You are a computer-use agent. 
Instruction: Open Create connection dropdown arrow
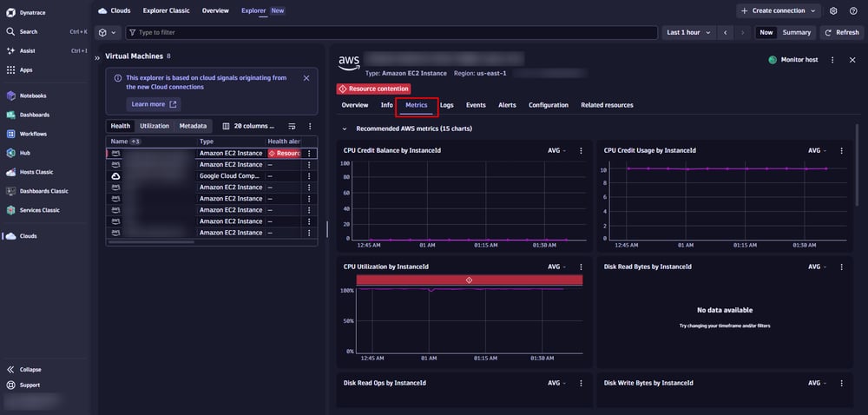(x=812, y=10)
